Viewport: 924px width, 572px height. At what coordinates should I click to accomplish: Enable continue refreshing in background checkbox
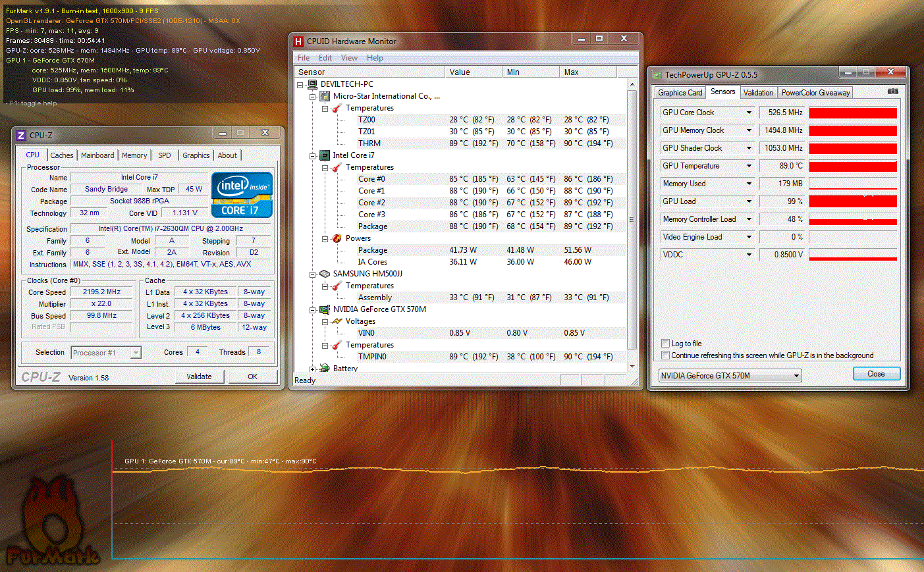tap(665, 355)
